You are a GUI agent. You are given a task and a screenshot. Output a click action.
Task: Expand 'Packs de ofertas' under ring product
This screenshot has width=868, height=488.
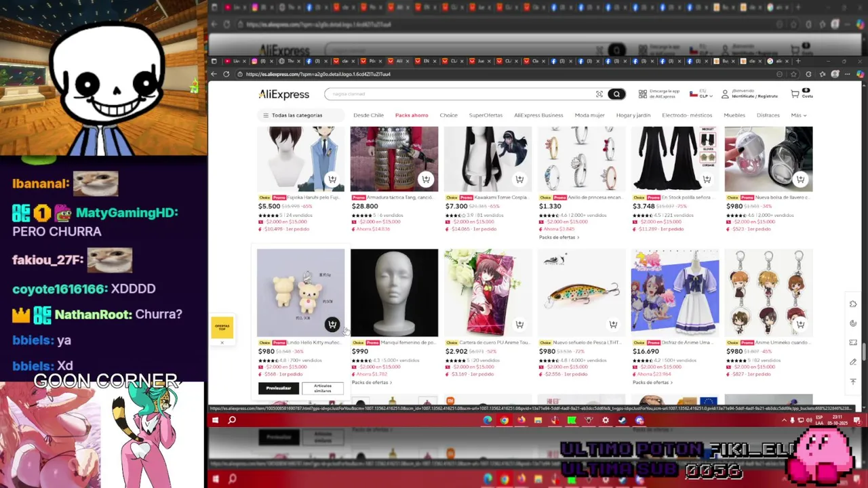559,237
